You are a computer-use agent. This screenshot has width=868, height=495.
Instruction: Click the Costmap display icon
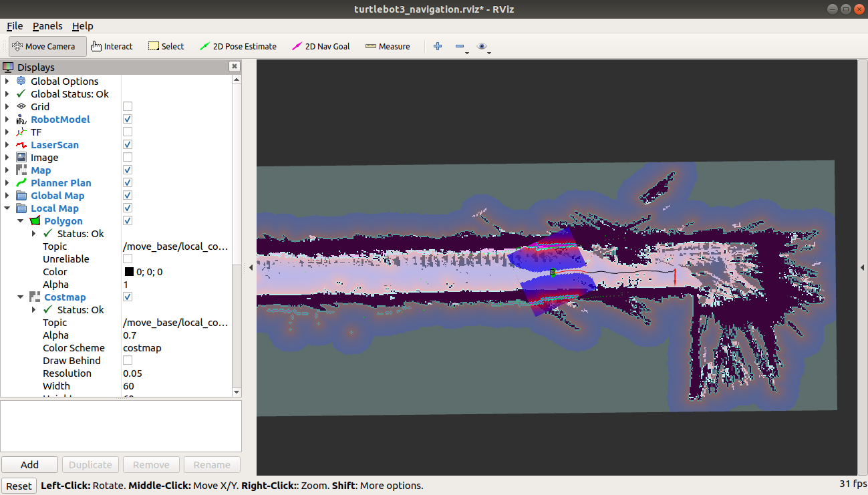coord(35,297)
